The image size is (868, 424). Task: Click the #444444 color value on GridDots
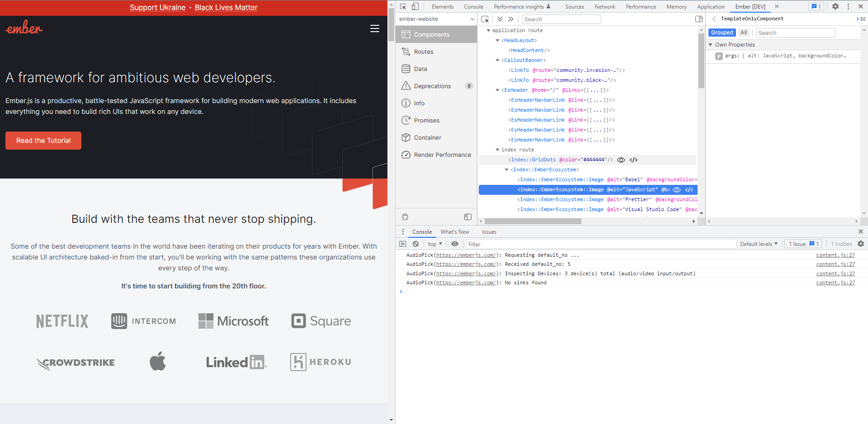pos(594,160)
